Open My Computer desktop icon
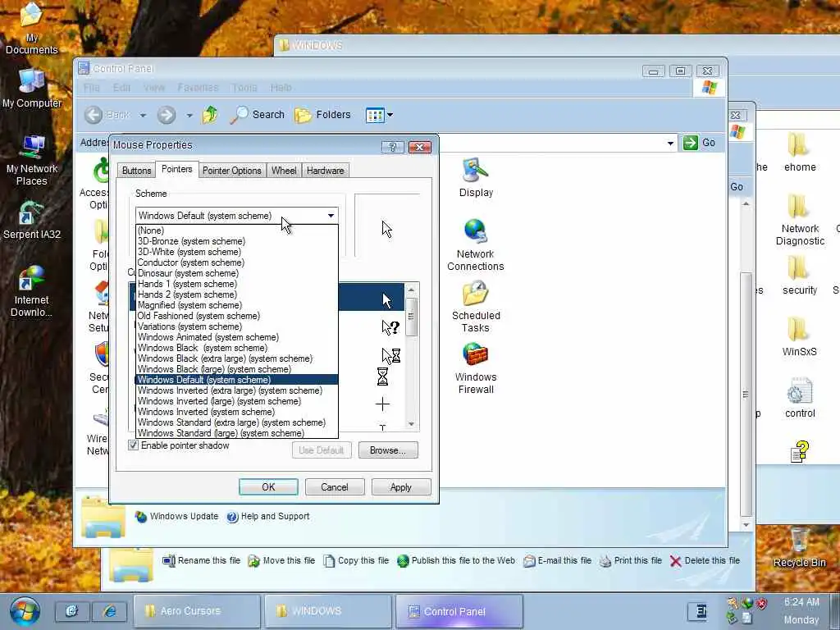840x630 pixels. coord(32,89)
